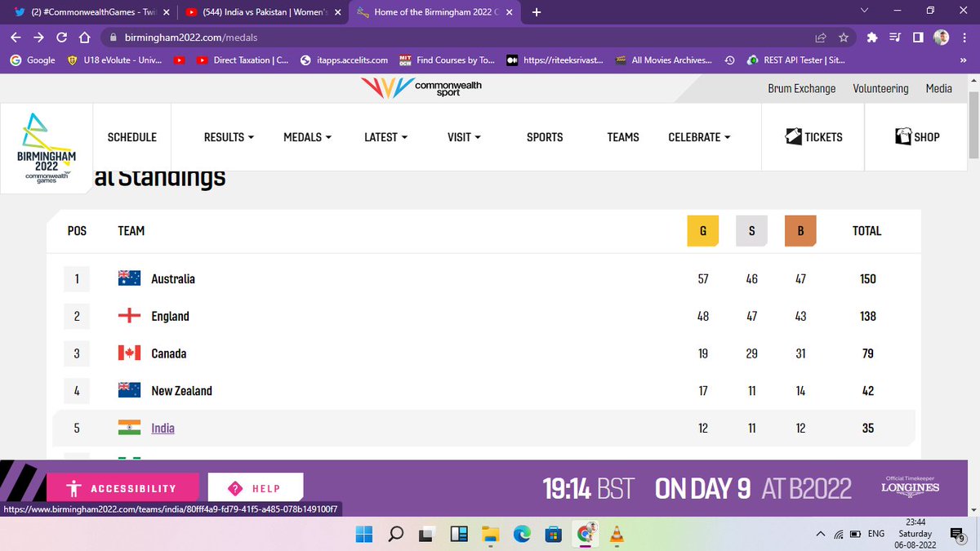The height and width of the screenshot is (551, 980).
Task: Click the Volunteering link
Action: pyautogui.click(x=880, y=88)
